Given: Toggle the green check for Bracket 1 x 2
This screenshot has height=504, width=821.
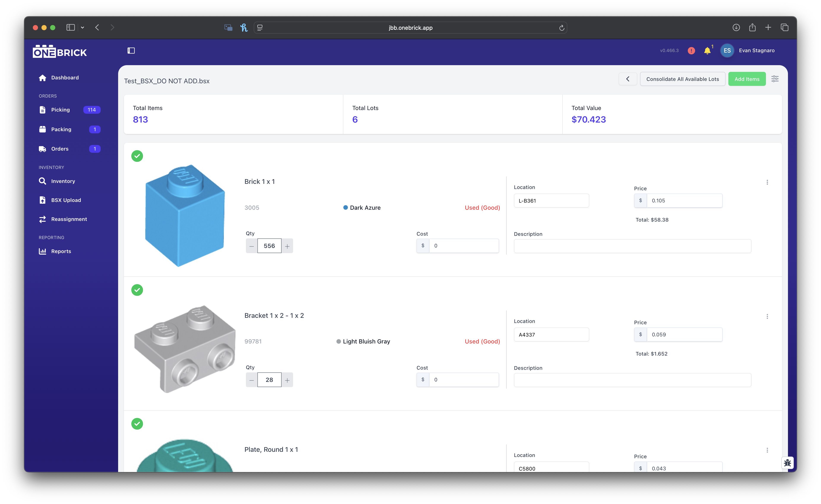Looking at the screenshot, I should pos(137,290).
